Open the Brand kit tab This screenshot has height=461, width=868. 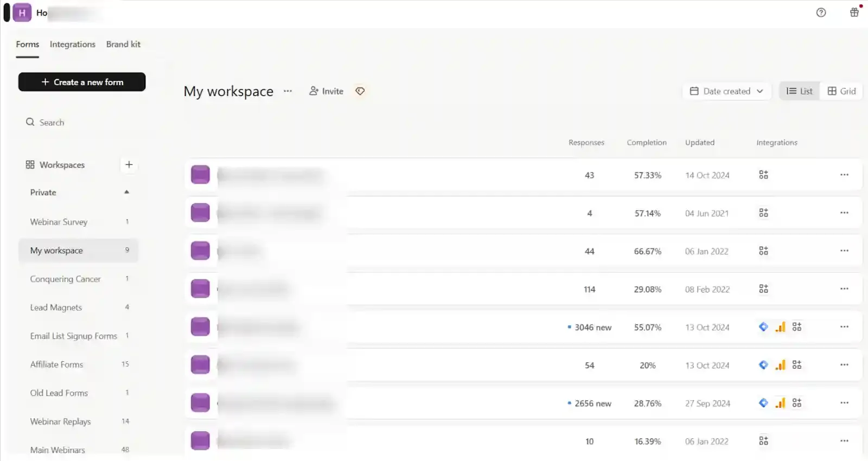pyautogui.click(x=123, y=44)
